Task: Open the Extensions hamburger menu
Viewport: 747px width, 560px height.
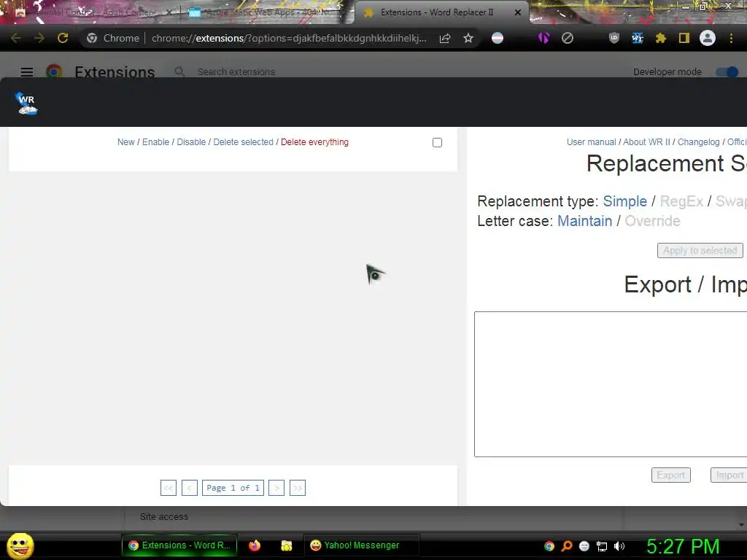Action: click(x=27, y=72)
